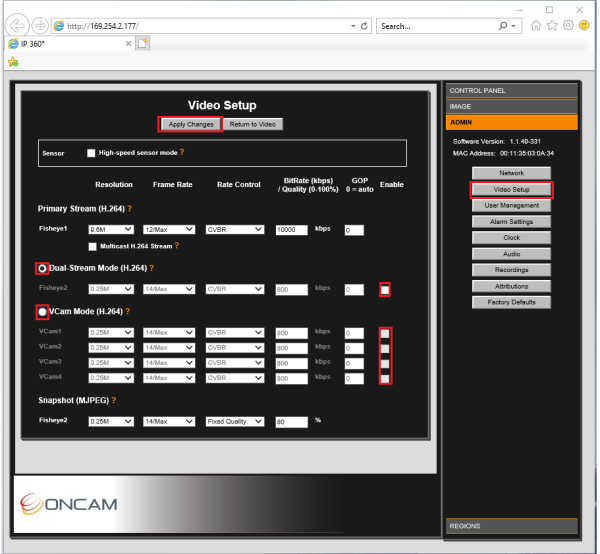Image resolution: width=600 pixels, height=554 pixels.
Task: Open the browser Home icon
Action: click(536, 26)
